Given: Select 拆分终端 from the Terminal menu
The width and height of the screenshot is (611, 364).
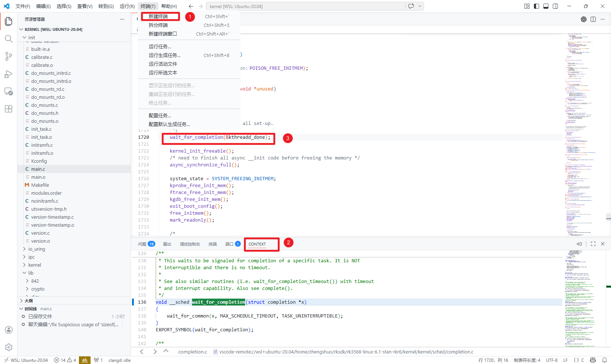Looking at the screenshot, I should click(x=189, y=25).
